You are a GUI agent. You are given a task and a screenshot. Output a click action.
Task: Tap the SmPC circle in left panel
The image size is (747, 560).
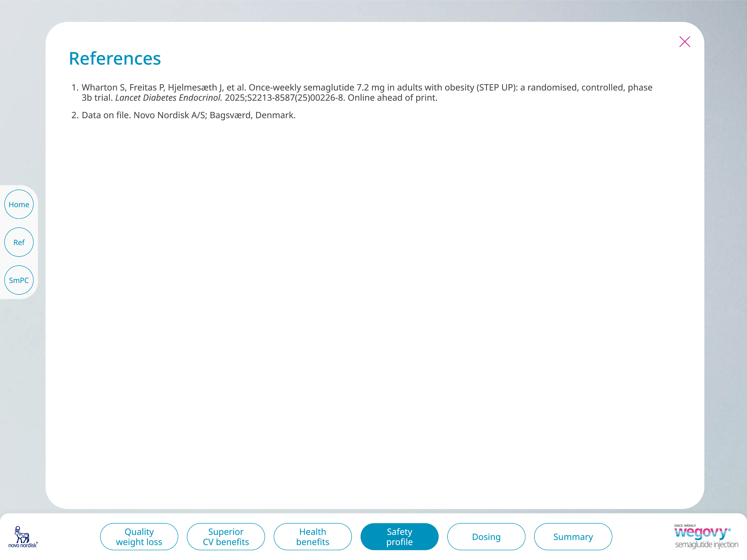19,280
